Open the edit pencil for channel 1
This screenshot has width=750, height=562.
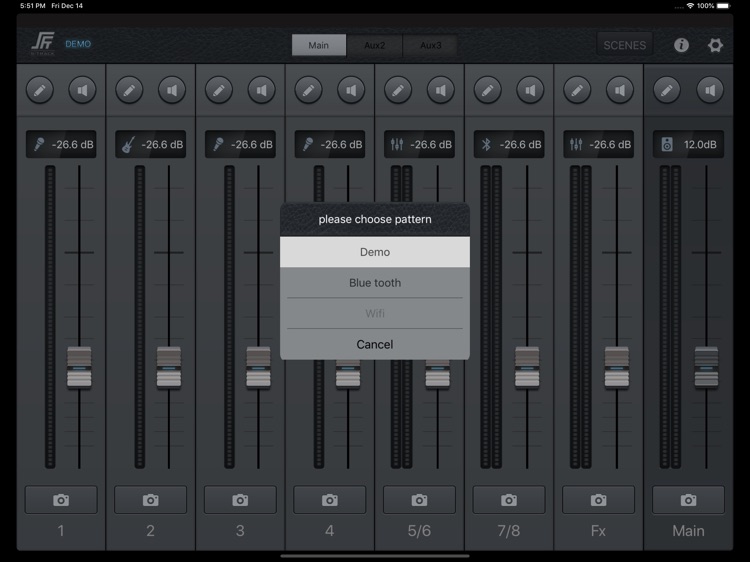tap(40, 90)
